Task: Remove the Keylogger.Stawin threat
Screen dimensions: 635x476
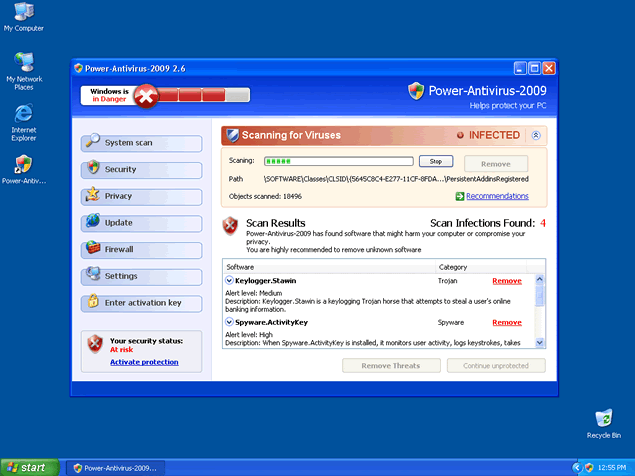Action: click(x=507, y=281)
